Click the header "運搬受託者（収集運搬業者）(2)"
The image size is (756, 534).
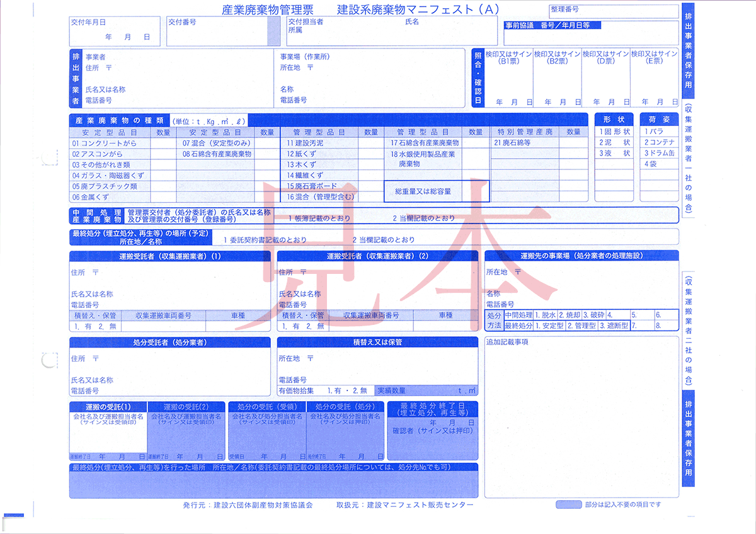(377, 256)
